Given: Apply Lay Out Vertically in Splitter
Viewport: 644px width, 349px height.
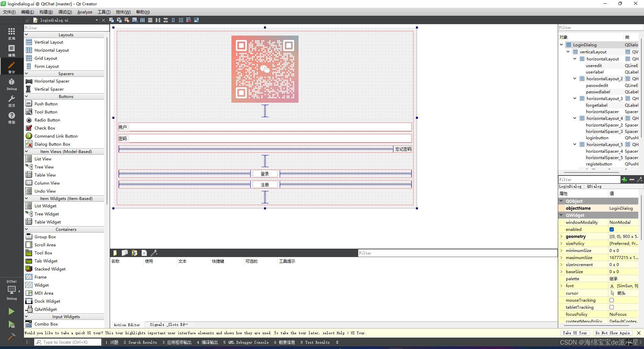Looking at the screenshot, I should [x=166, y=20].
